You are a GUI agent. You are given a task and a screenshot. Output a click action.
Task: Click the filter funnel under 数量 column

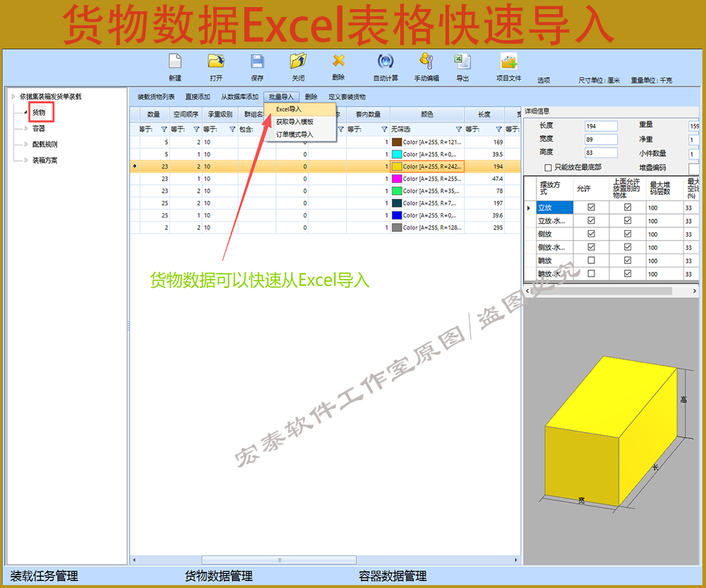coord(164,129)
